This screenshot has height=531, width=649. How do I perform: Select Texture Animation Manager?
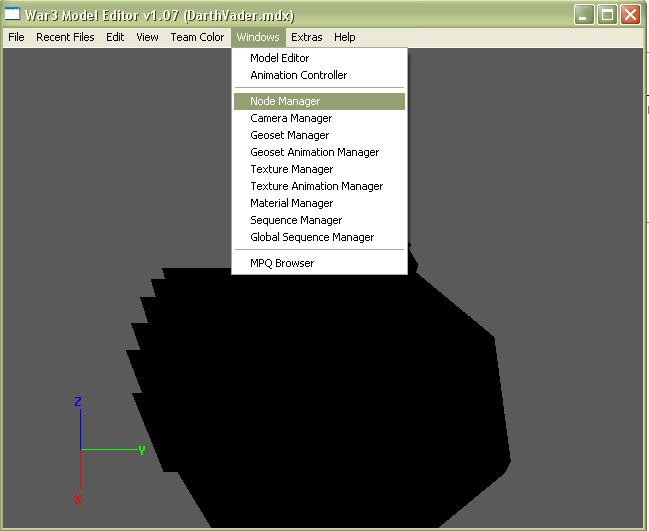click(x=319, y=186)
